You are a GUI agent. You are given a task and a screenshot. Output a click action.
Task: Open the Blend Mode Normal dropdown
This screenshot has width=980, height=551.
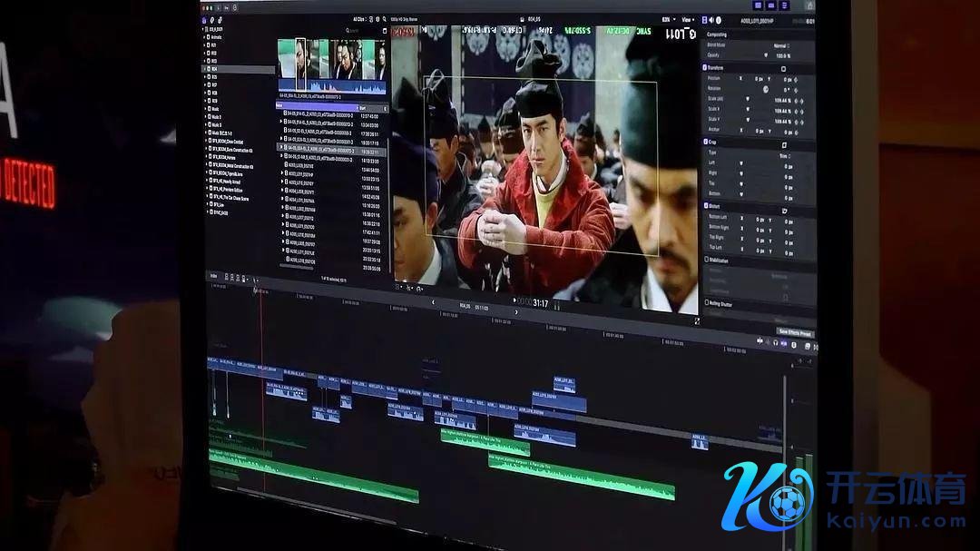(780, 44)
